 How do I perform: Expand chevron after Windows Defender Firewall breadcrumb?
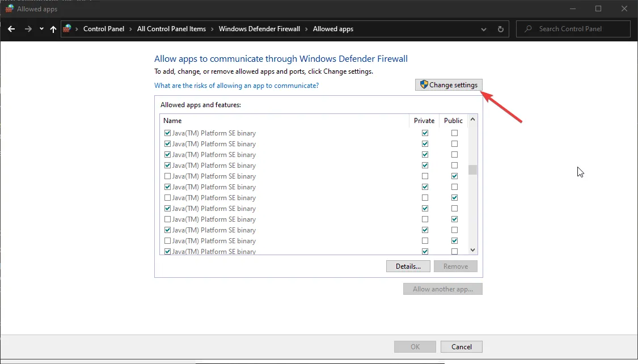(x=306, y=29)
